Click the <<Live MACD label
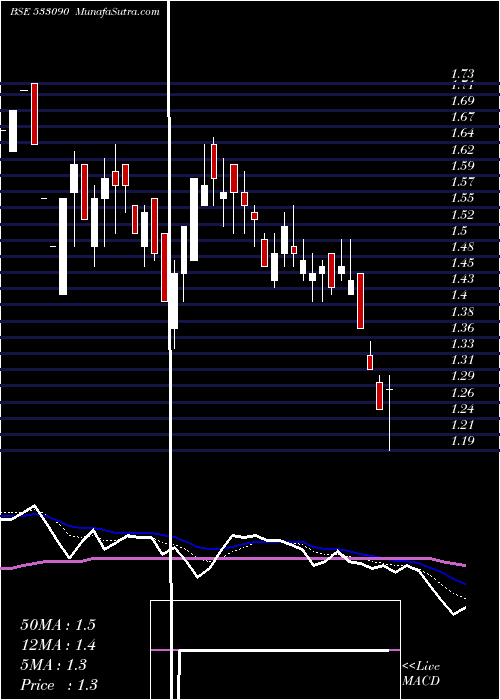The width and height of the screenshot is (500, 700). [421, 674]
